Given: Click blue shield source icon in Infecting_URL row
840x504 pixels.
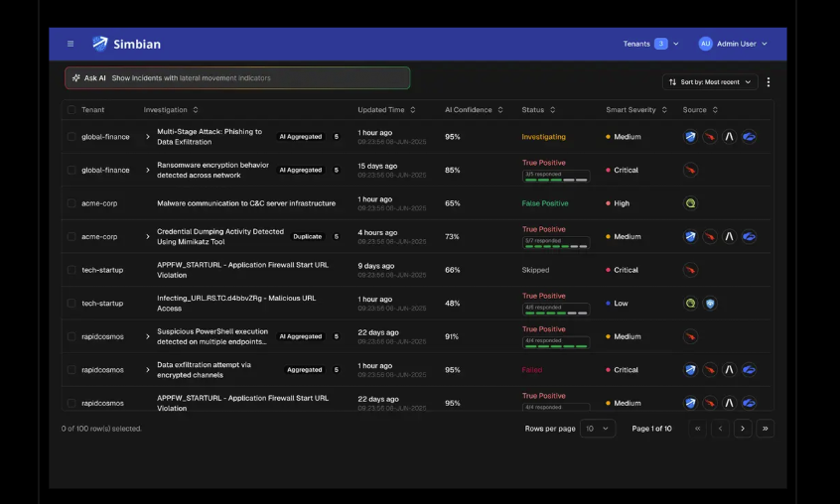Looking at the screenshot, I should 710,304.
